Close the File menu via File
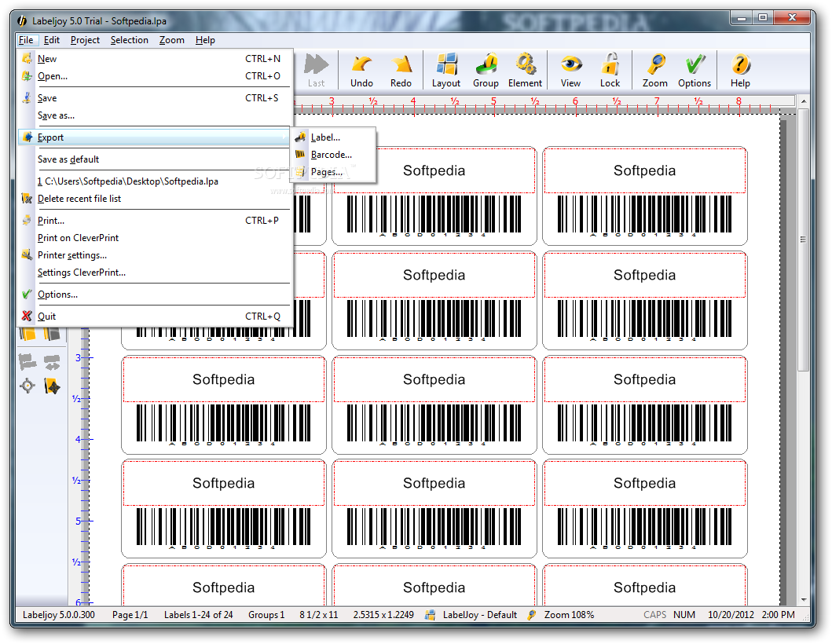This screenshot has height=644, width=832. pos(26,40)
